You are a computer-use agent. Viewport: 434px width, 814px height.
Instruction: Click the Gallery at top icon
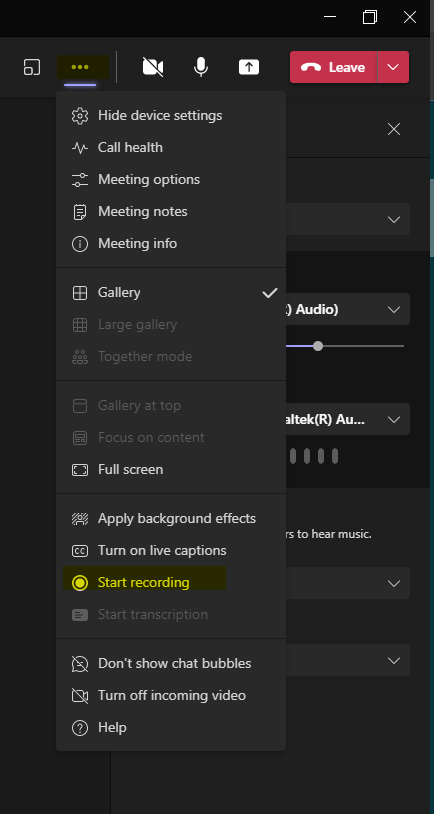click(80, 405)
